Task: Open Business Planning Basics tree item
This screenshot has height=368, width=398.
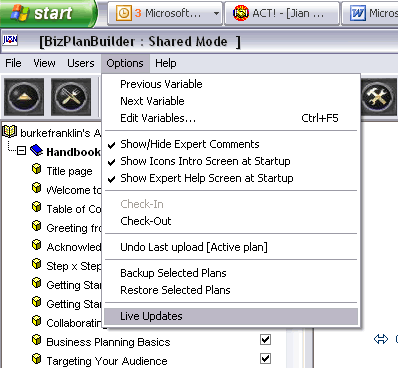Action: pyautogui.click(x=108, y=342)
